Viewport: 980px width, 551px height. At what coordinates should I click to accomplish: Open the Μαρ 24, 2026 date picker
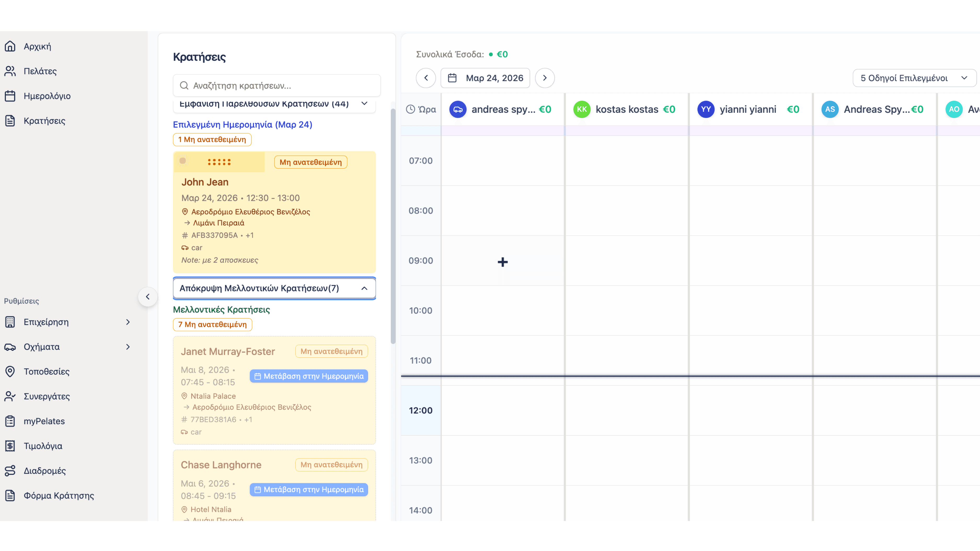point(485,78)
